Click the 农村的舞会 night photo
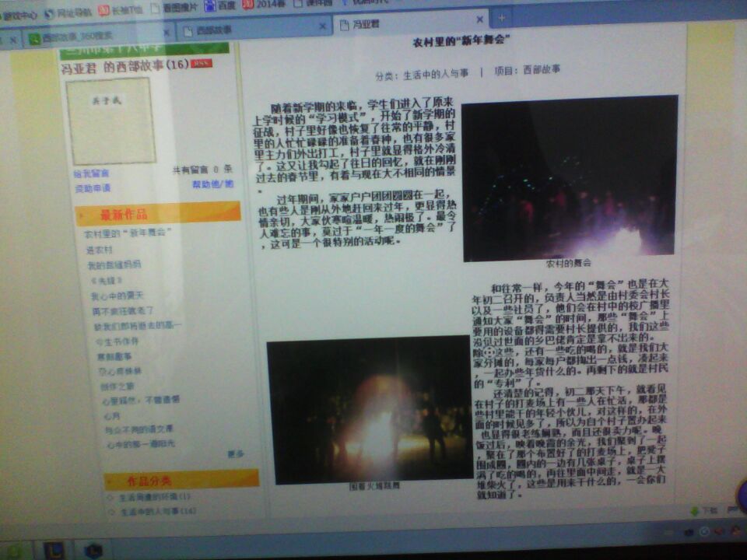This screenshot has width=747, height=560. [570, 177]
